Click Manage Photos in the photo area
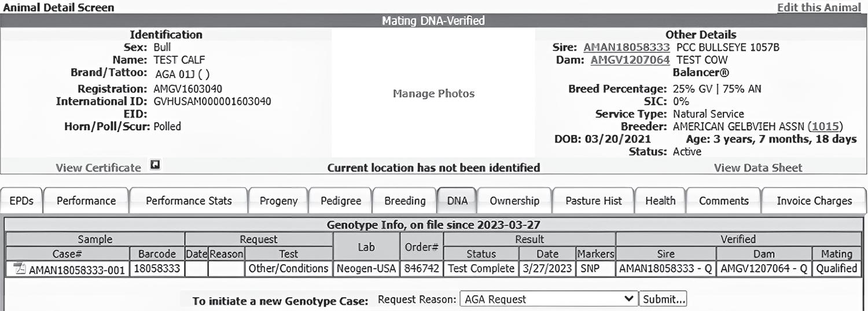 433,94
